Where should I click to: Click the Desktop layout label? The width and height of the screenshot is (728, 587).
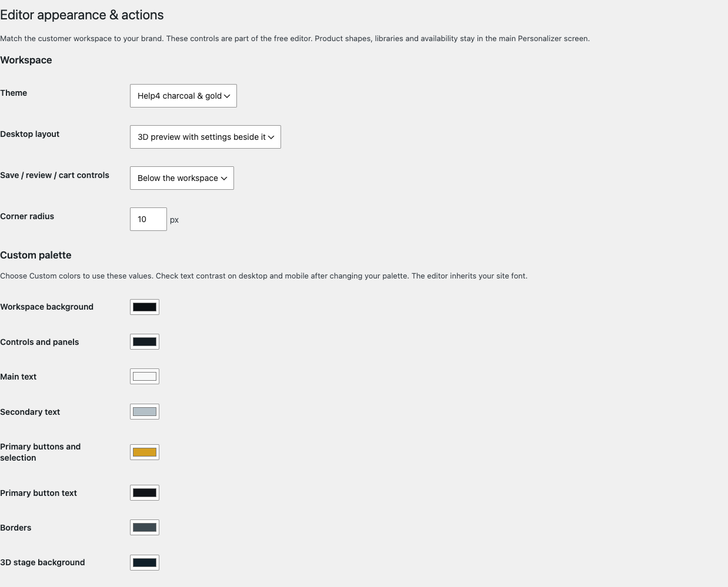coord(30,134)
